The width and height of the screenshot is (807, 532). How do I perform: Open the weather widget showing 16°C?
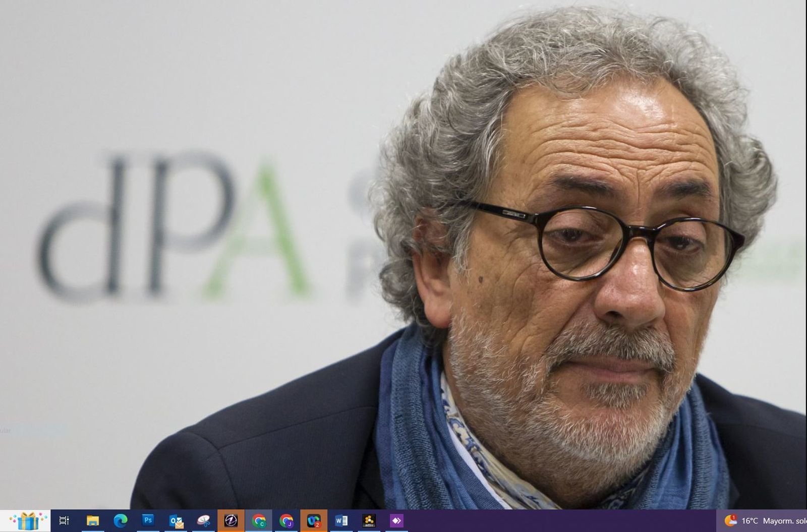coord(762,520)
